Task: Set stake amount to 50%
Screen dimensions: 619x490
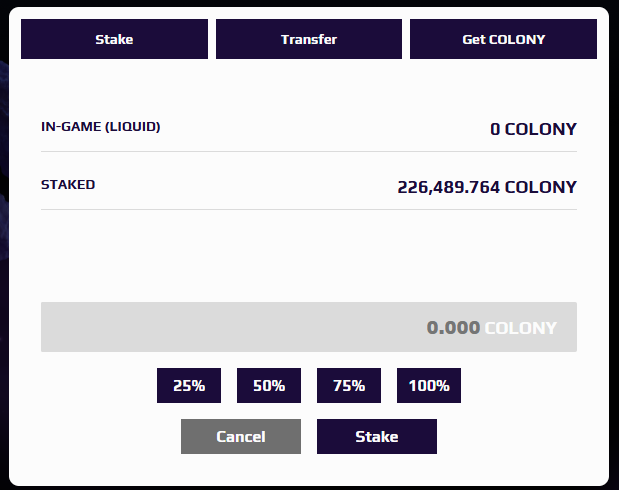Action: (269, 385)
